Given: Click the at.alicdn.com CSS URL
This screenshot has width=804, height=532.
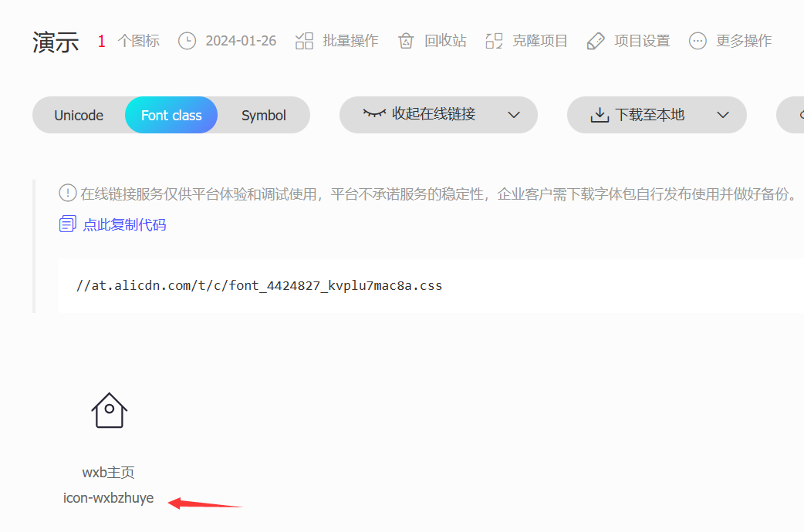Looking at the screenshot, I should [x=259, y=285].
